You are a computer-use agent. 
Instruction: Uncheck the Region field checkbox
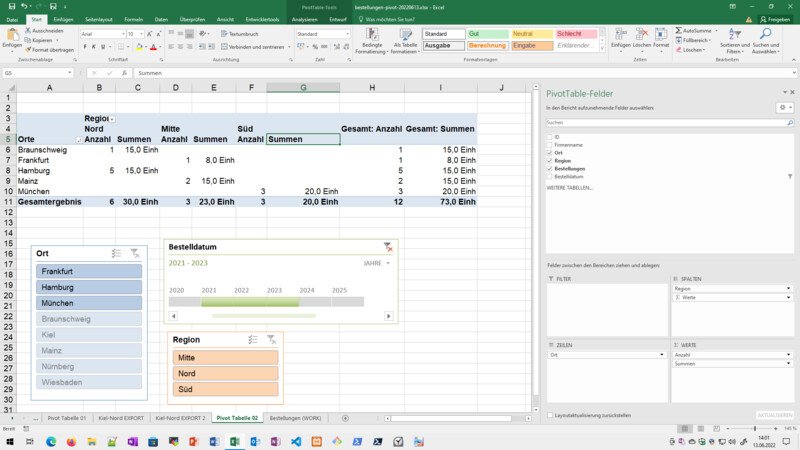coord(549,161)
